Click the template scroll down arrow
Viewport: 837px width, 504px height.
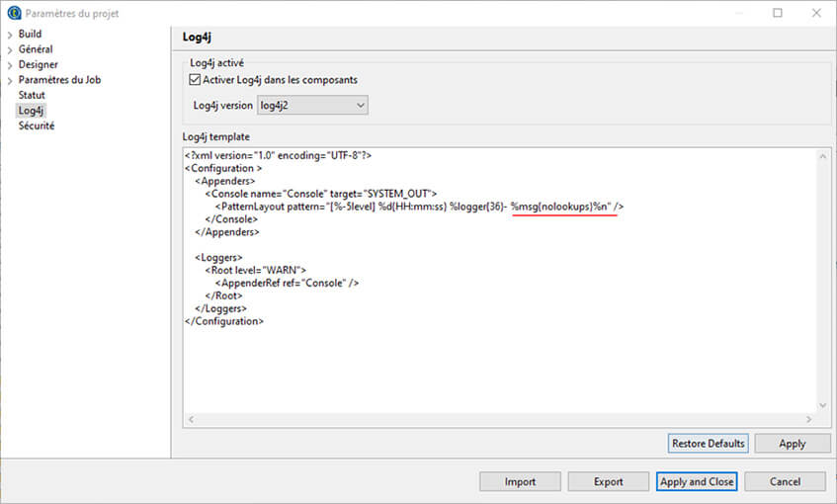[x=823, y=405]
